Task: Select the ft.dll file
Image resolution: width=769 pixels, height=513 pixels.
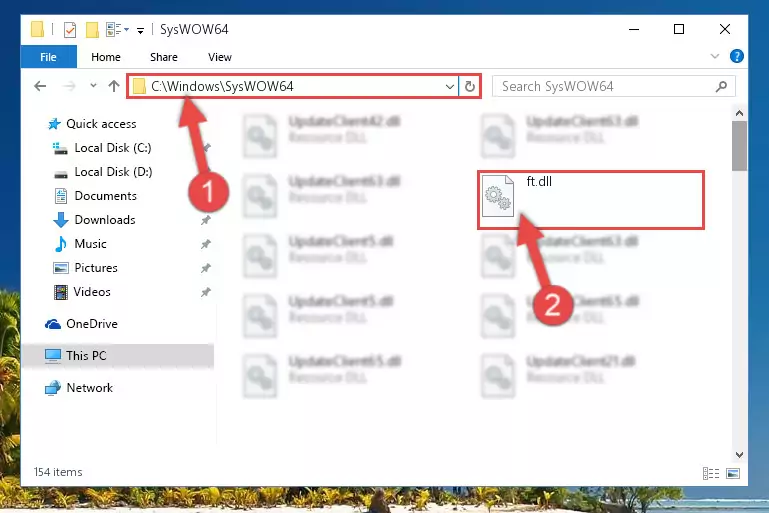Action: pos(590,200)
